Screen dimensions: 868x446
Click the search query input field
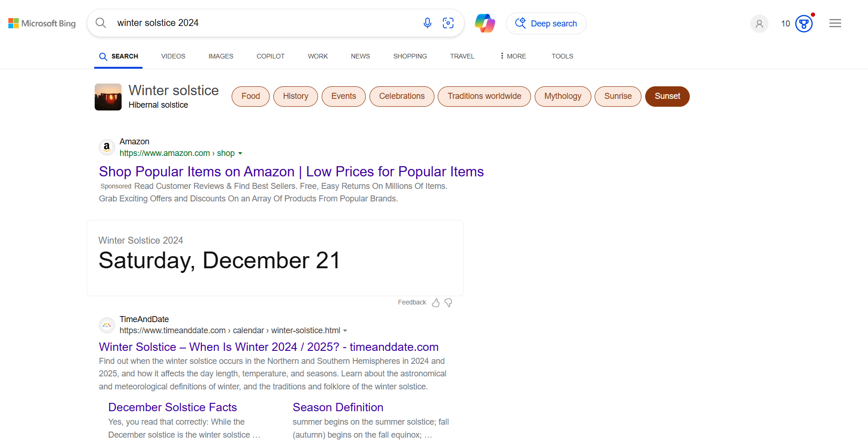pos(260,23)
